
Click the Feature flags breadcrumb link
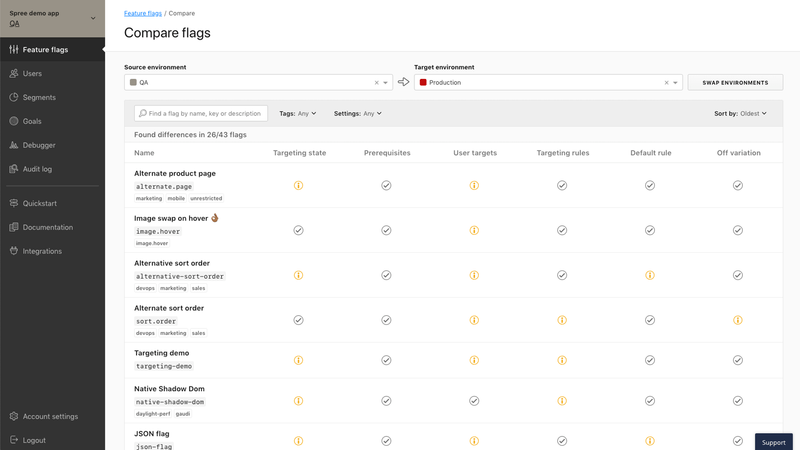tap(144, 13)
